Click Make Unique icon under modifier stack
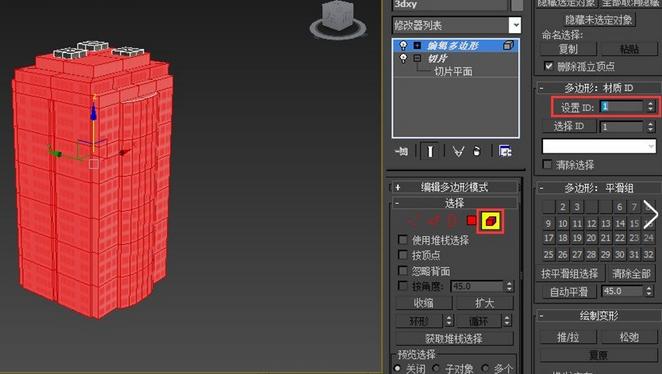 click(458, 151)
